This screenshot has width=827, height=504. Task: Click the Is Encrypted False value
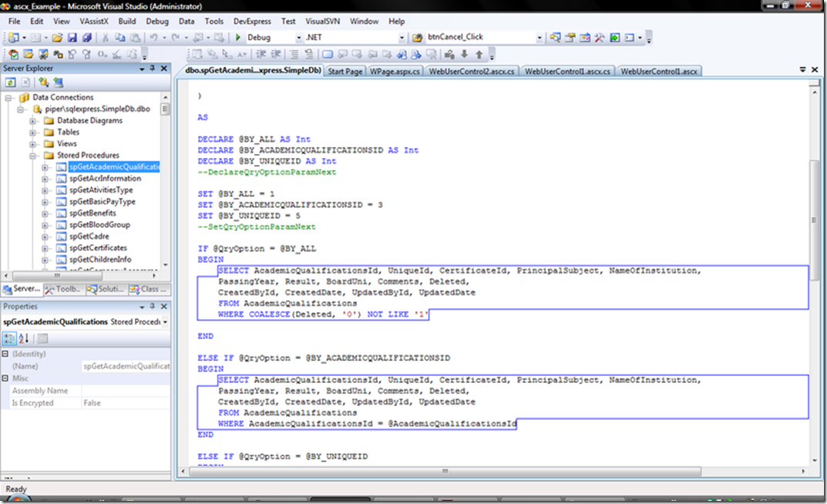126,403
